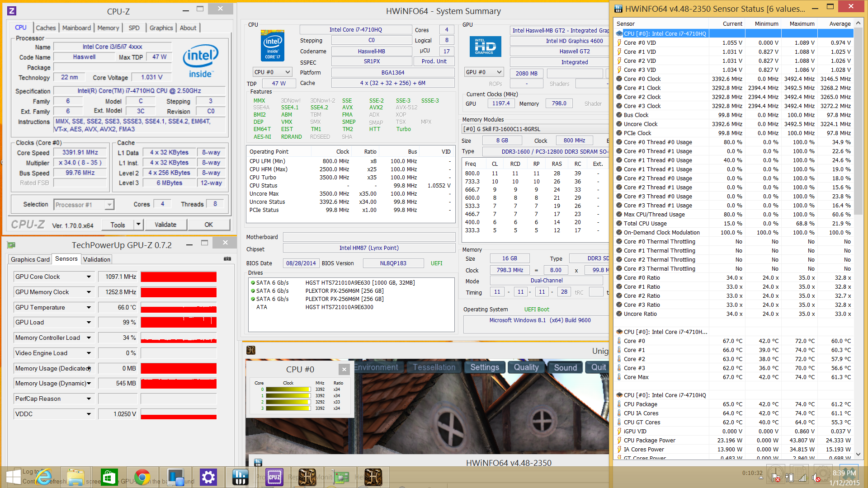868x488 pixels.
Task: Open Settings in the Unigine Heaven menu
Action: coord(485,367)
